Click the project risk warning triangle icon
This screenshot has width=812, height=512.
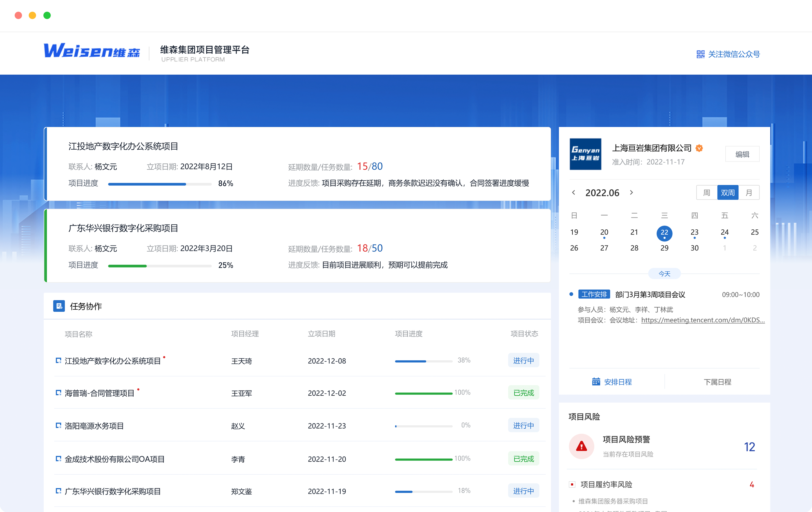coord(581,446)
